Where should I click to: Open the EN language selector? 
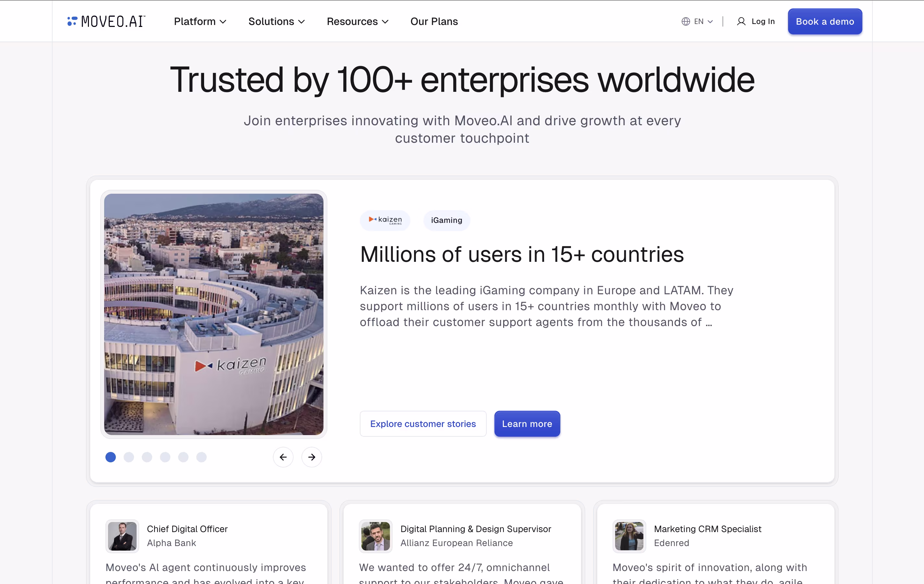click(x=697, y=21)
